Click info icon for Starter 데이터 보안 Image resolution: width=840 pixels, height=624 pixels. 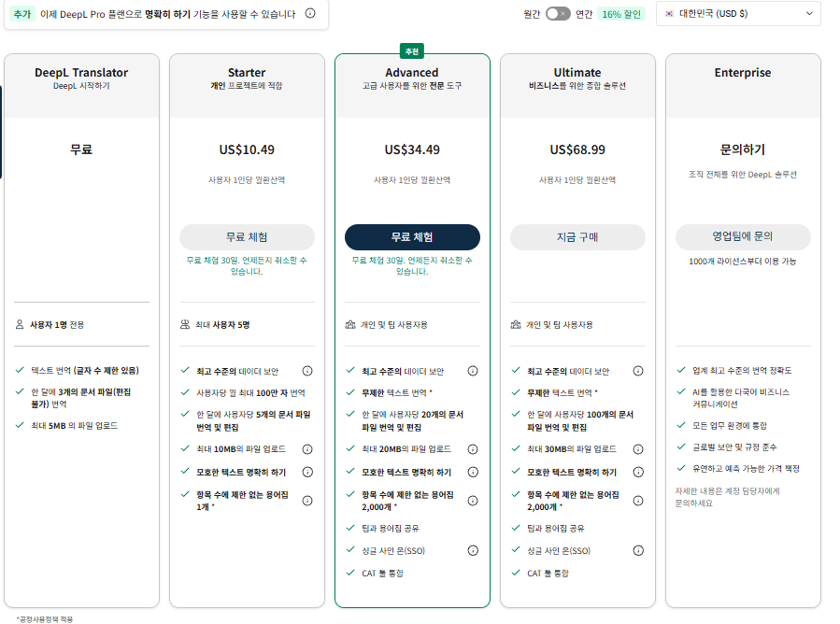click(x=307, y=371)
